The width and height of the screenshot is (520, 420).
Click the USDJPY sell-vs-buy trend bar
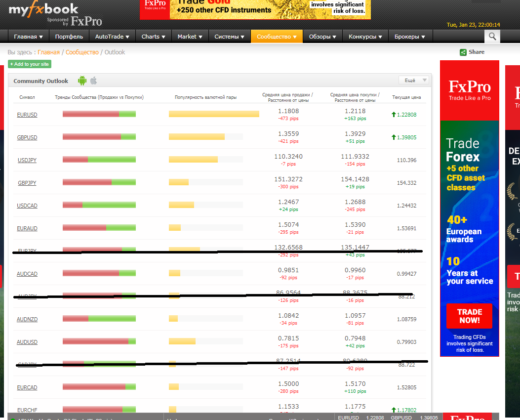click(x=99, y=160)
